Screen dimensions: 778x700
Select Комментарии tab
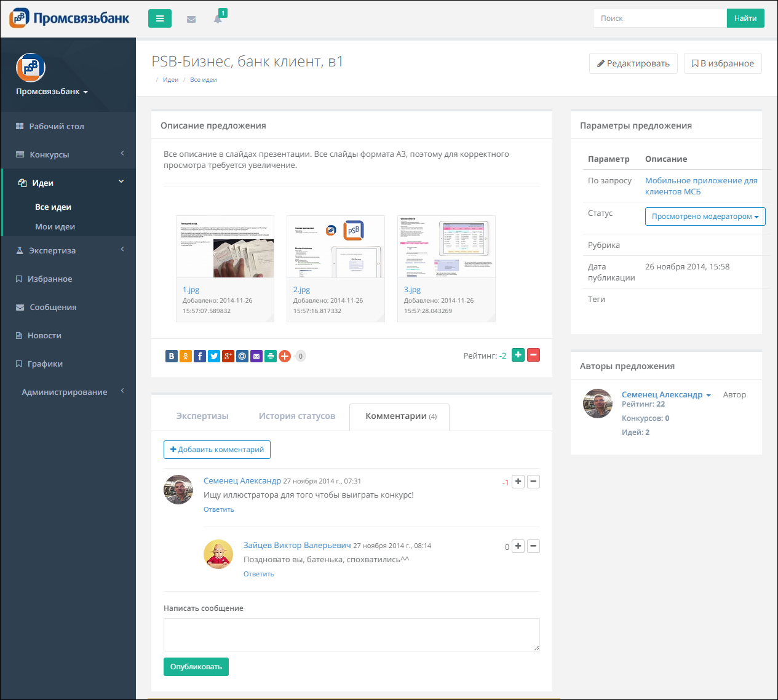[x=400, y=417]
